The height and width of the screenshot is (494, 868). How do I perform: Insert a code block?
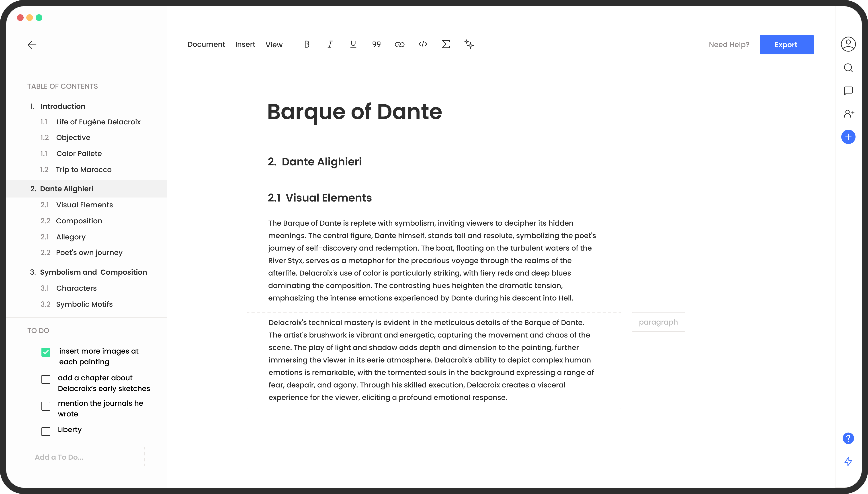click(x=423, y=44)
